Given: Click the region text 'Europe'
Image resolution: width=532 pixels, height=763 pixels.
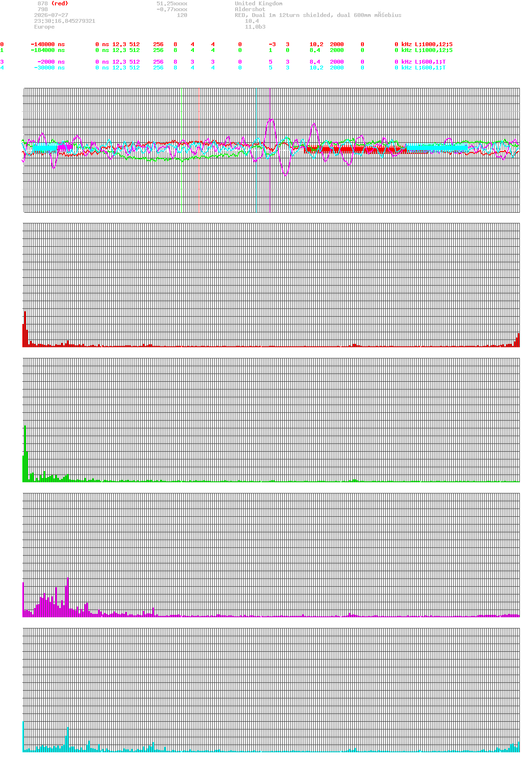Looking at the screenshot, I should [44, 27].
